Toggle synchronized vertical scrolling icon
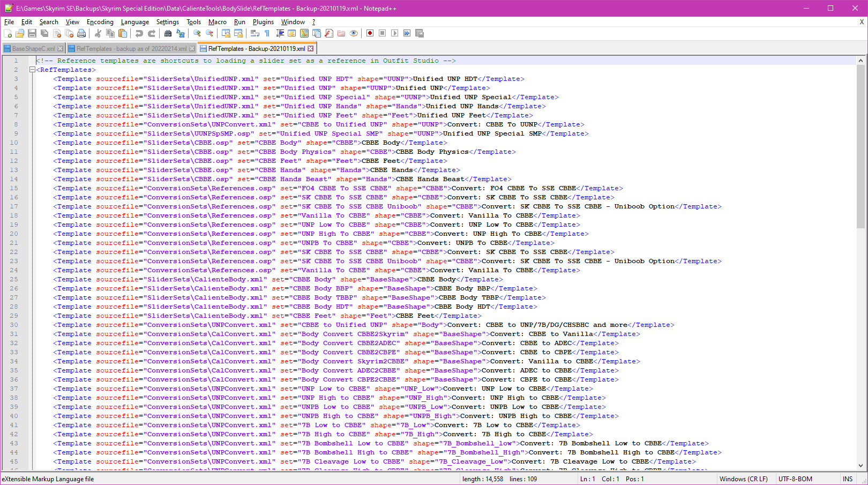Viewport: 868px width, 485px height. click(226, 33)
